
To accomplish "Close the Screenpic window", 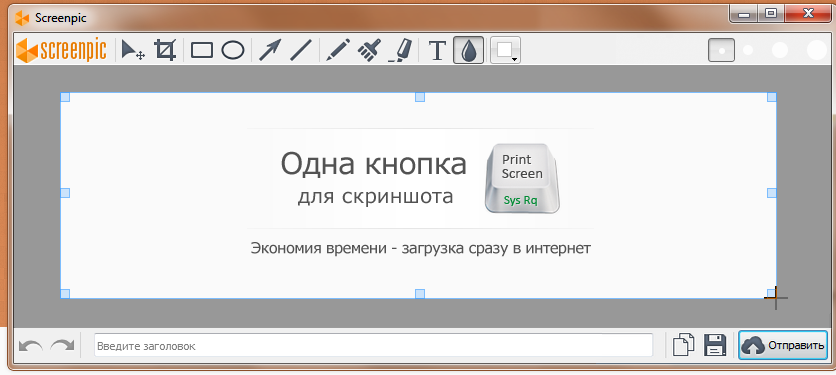I will (809, 13).
